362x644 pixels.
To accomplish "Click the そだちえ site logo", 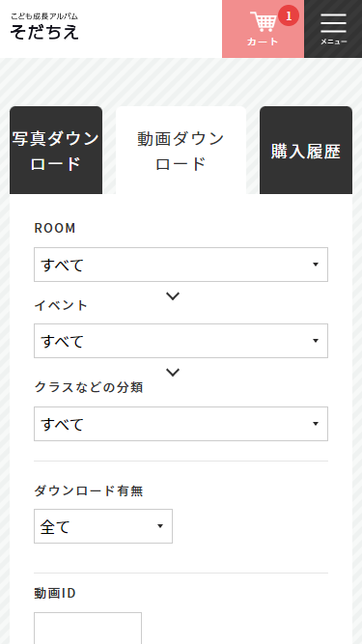I will coord(44,27).
